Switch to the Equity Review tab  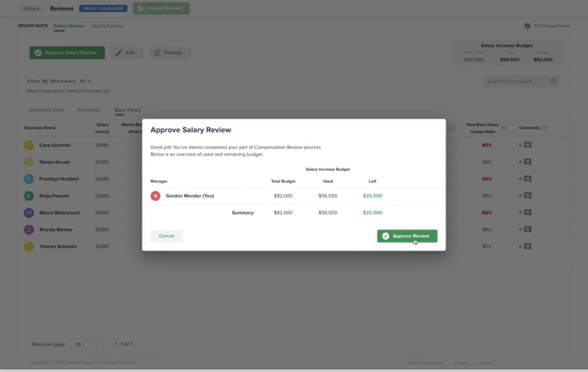click(107, 26)
